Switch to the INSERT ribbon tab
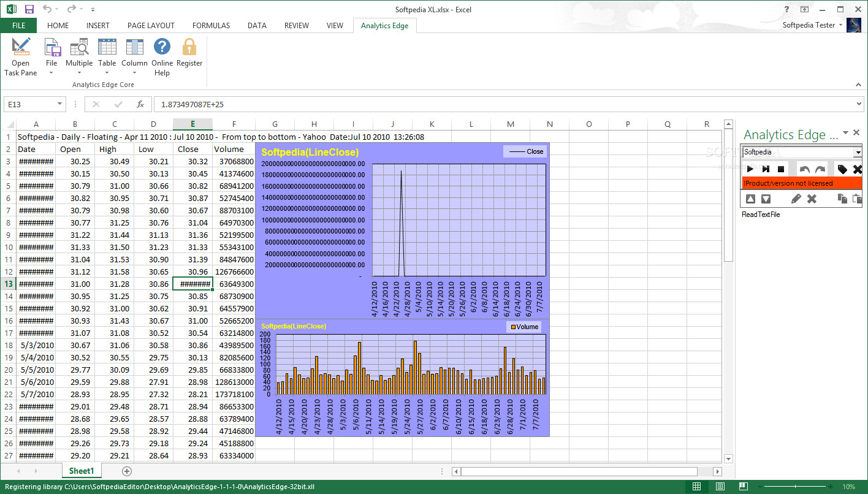868x494 pixels. click(98, 26)
